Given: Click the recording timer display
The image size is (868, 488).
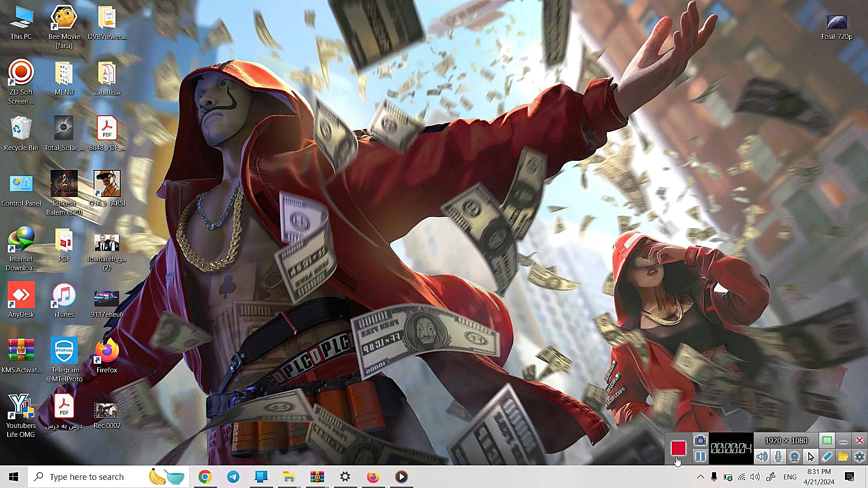Looking at the screenshot, I should coord(731,448).
